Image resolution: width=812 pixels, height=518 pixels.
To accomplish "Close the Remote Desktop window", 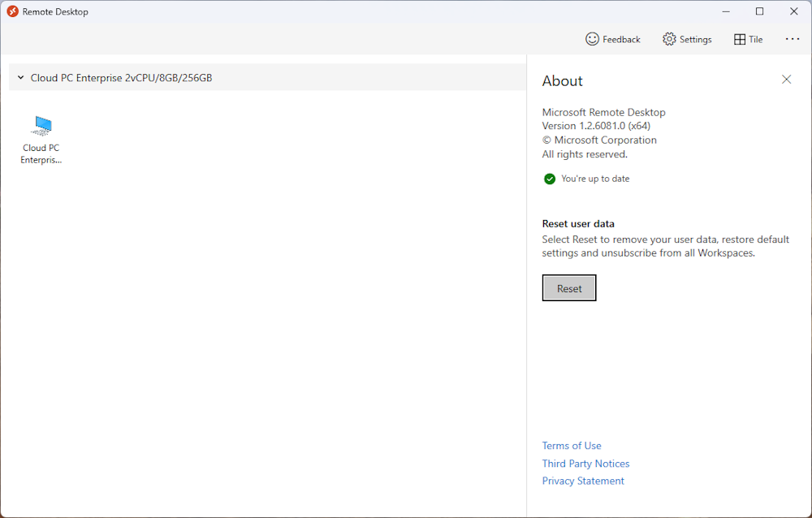I will (794, 11).
